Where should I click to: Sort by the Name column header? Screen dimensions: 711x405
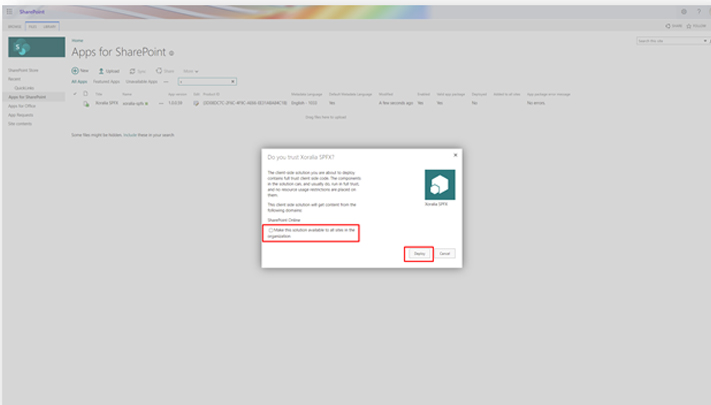coord(127,94)
